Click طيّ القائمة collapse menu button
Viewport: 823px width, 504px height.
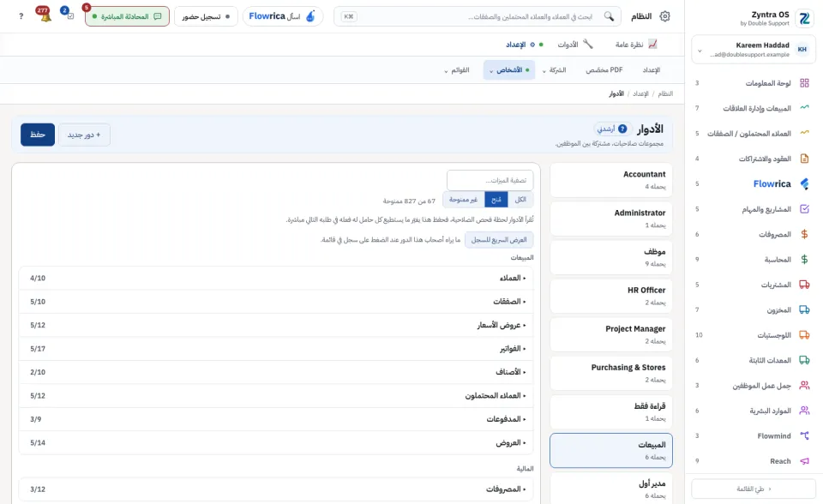click(x=754, y=489)
